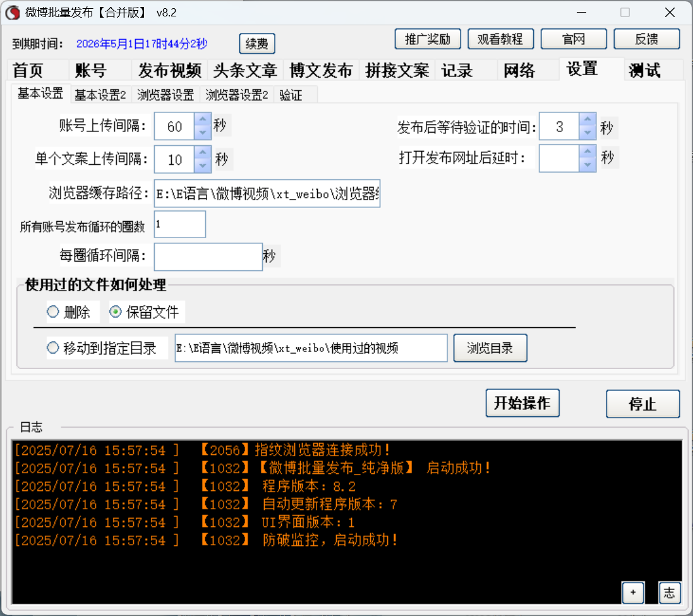Image resolution: width=693 pixels, height=616 pixels.
Task: Click the 反馈 feedback button
Action: pyautogui.click(x=647, y=39)
